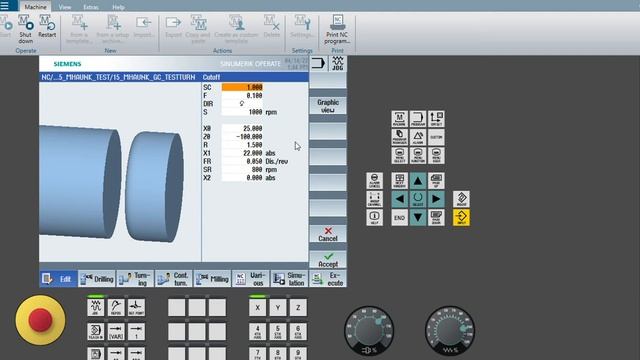Select the Cont. turn. softkey
640x360 pixels.
[x=173, y=279]
